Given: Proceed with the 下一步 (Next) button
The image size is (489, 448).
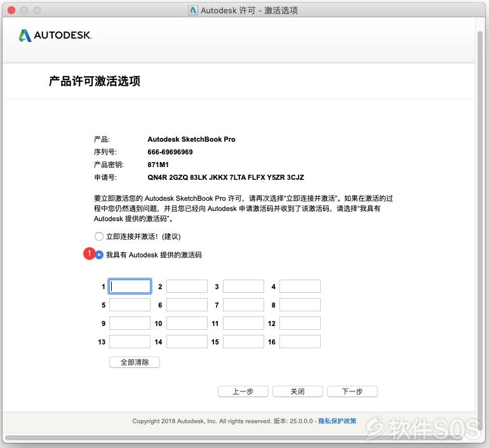Looking at the screenshot, I should coord(352,391).
